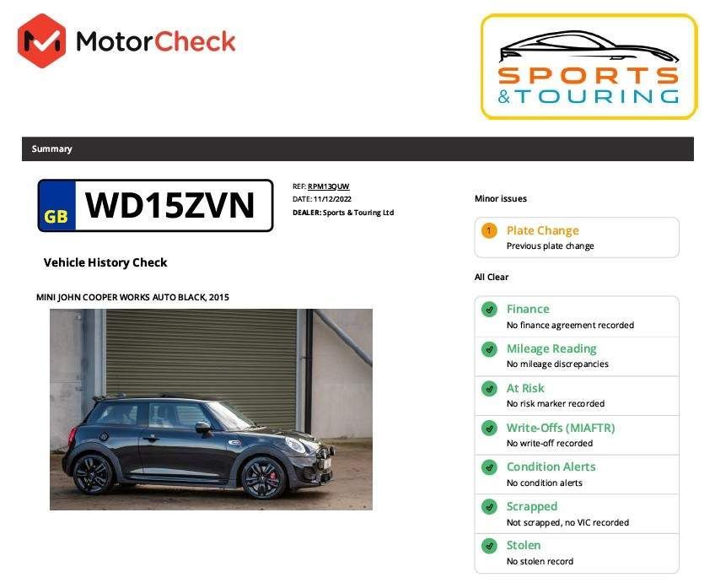Click the orange Plate Change warning icon
The height and width of the screenshot is (588, 715).
click(x=489, y=230)
